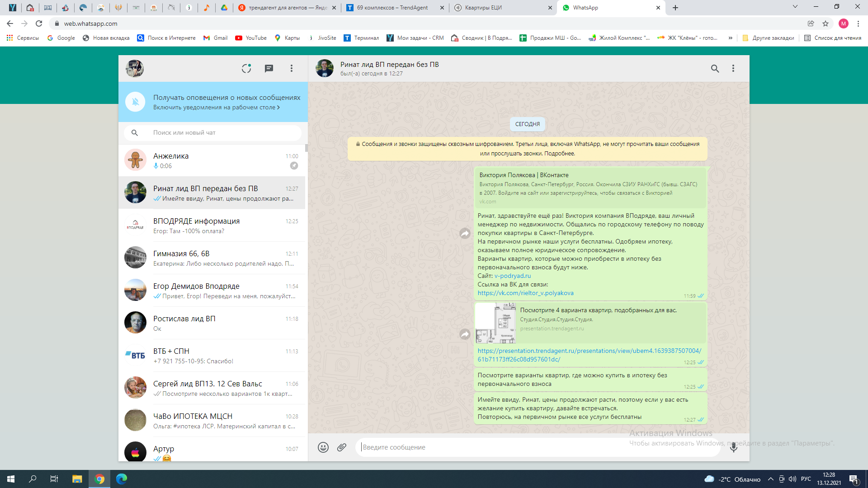
Task: Switch to the Квартиры ЕЦИ browser tab
Action: [x=484, y=8]
